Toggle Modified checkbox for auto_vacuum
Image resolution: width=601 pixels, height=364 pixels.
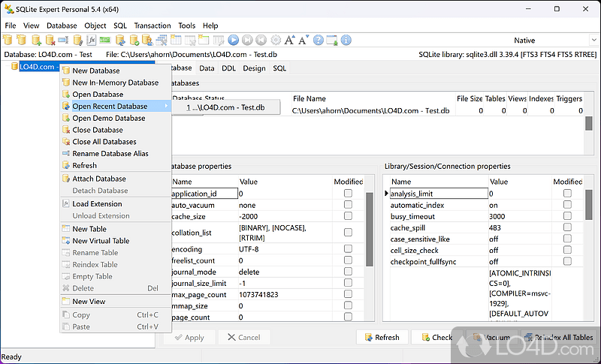tap(348, 205)
